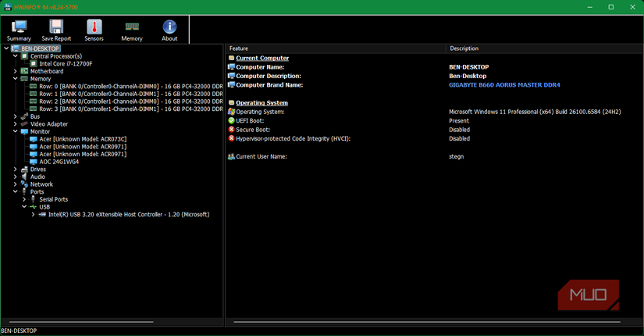Select Acer Unknown Model ACR073C monitor
Image resolution: width=644 pixels, height=336 pixels.
83,139
